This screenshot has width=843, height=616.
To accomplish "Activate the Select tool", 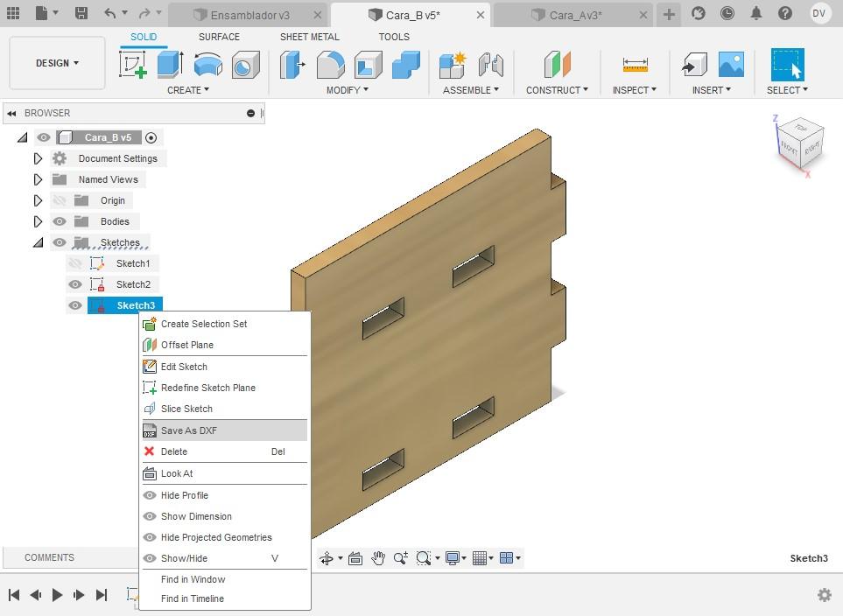I will [788, 65].
